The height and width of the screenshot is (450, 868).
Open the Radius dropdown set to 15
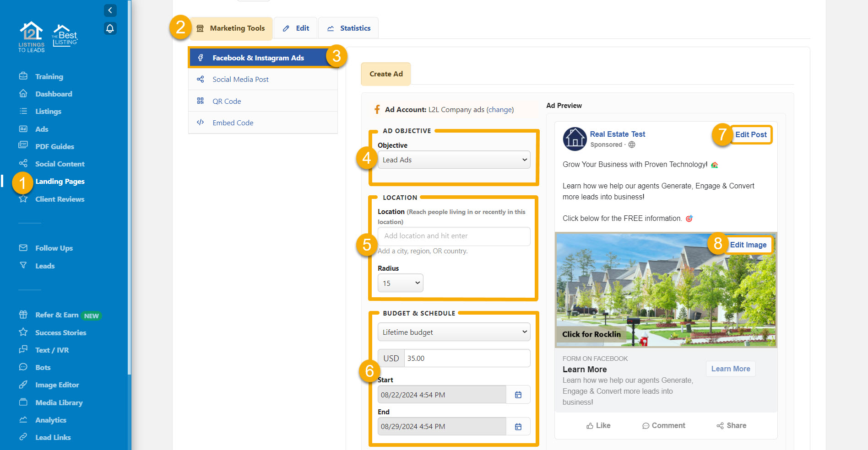(x=400, y=283)
